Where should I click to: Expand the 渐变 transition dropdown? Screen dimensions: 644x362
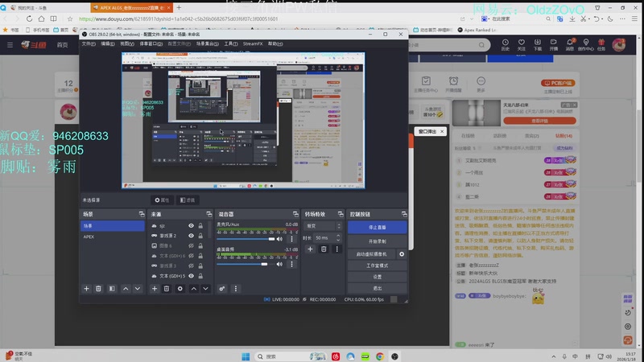(322, 226)
